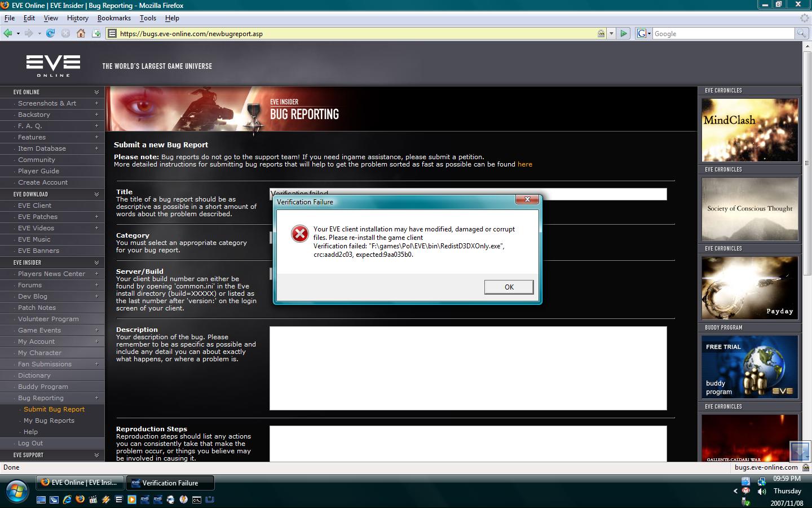The image size is (812, 508).
Task: Collapse the EVE DOWNLOAD sidebar section
Action: pyautogui.click(x=96, y=194)
